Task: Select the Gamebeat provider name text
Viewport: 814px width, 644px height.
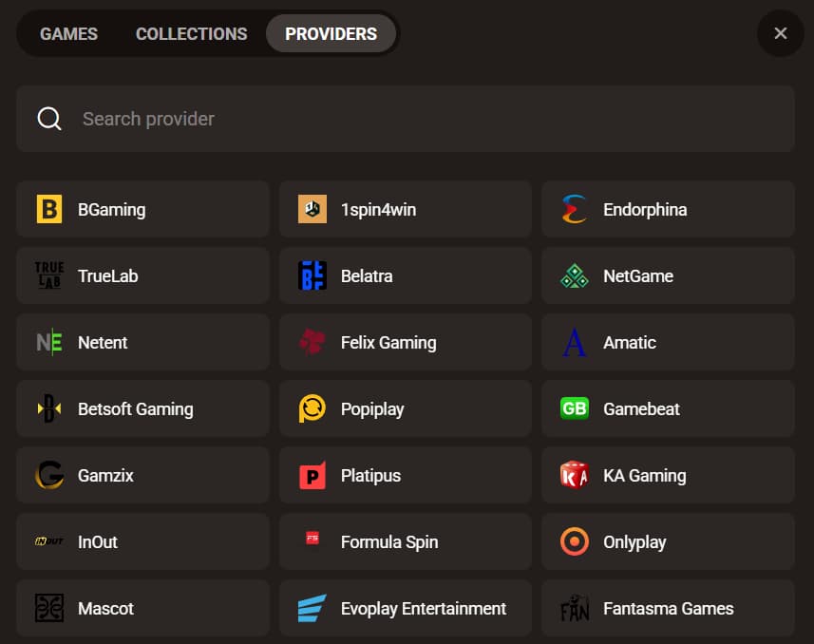Action: 641,408
